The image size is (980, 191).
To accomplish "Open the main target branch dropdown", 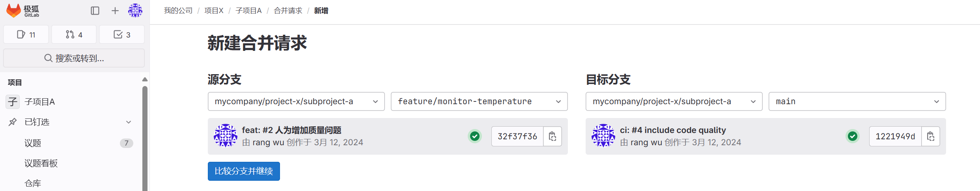I will tap(857, 101).
